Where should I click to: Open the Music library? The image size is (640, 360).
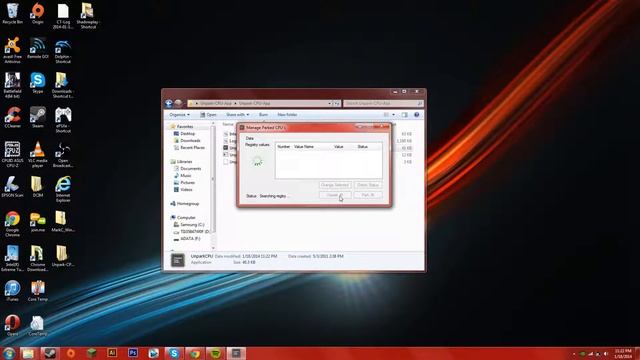[185, 176]
